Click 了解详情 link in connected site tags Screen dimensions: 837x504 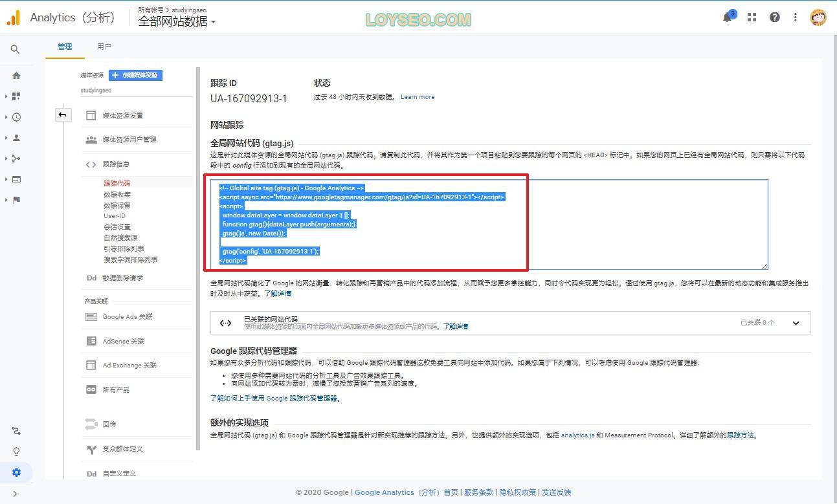click(x=456, y=327)
